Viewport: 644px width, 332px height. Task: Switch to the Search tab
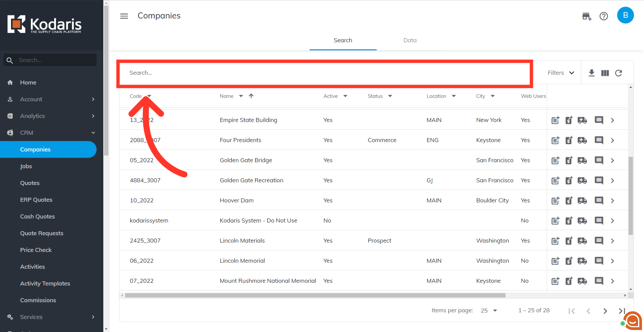[343, 40]
